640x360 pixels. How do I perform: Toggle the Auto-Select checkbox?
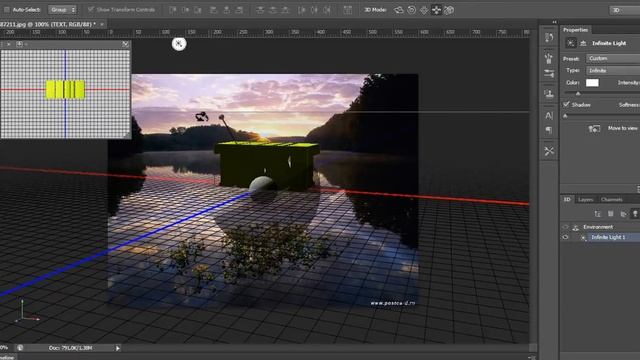pyautogui.click(x=7, y=9)
